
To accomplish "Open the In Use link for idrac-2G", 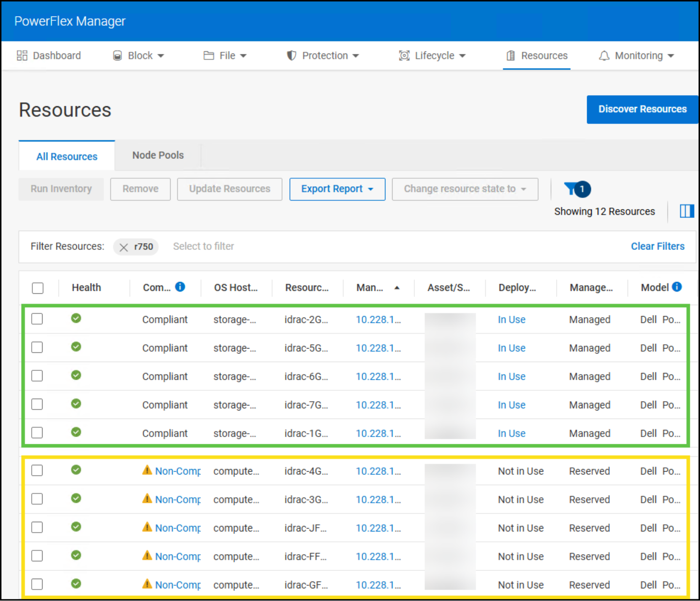I will tap(512, 319).
